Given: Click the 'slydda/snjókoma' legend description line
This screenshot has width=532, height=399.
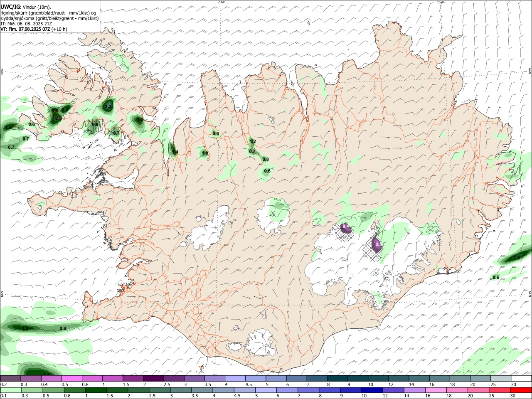Looking at the screenshot, I should coord(49,18).
